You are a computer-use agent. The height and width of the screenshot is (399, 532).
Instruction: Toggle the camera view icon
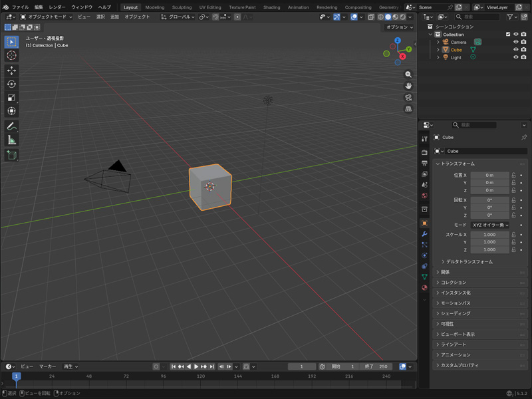click(x=408, y=97)
